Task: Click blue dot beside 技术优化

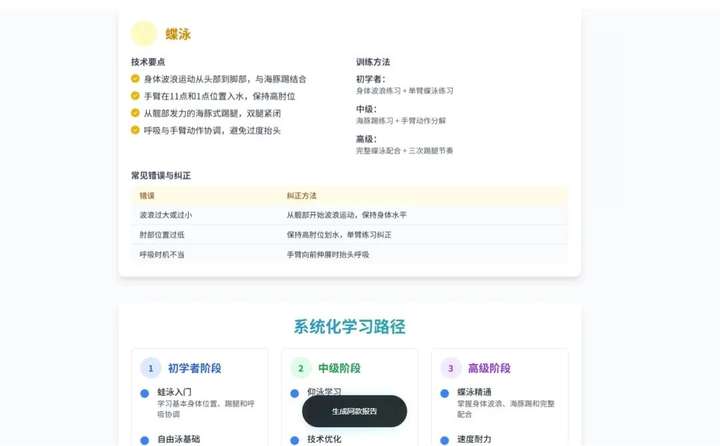Action: click(x=294, y=440)
